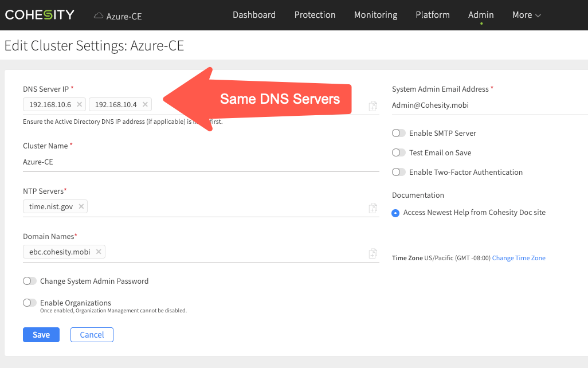Remove the time.nist.gov NTP server chip
The height and width of the screenshot is (368, 588).
81,206
